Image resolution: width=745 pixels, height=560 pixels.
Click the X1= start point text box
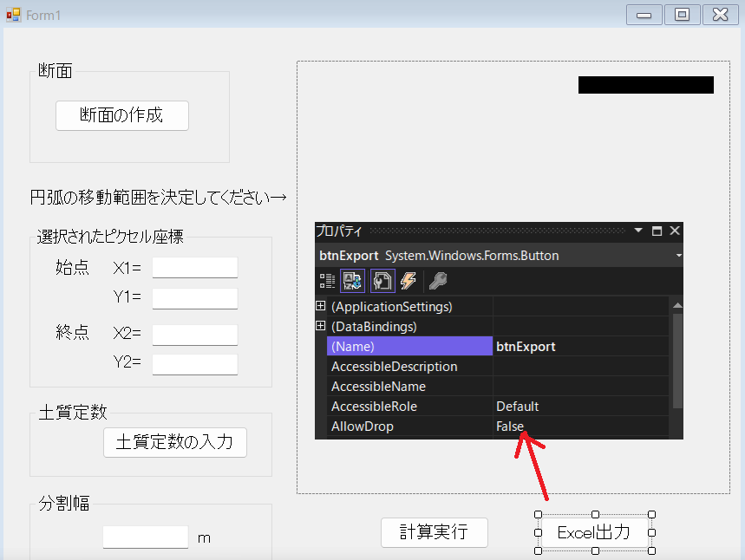coord(194,268)
